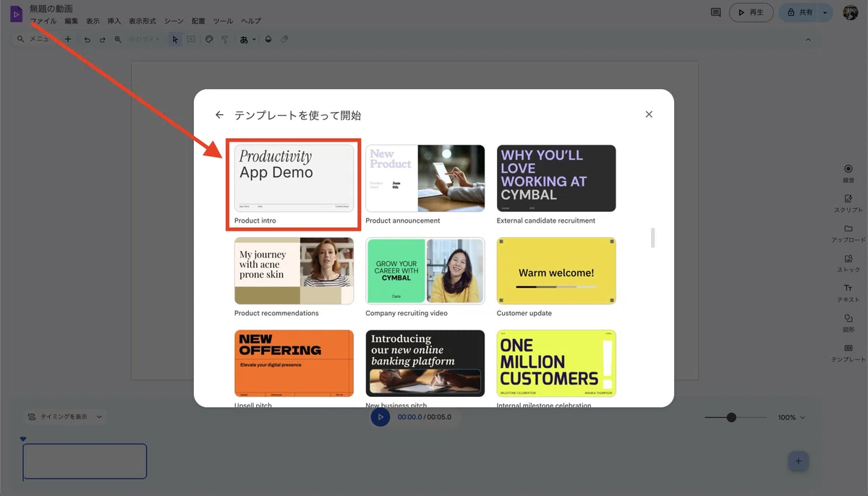Viewport: 868px width, 496px height.
Task: Go back with the dialog's left arrow
Action: click(219, 115)
